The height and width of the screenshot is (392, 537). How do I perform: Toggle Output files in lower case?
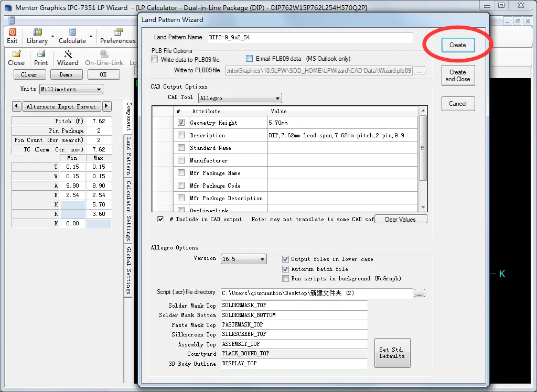(285, 259)
